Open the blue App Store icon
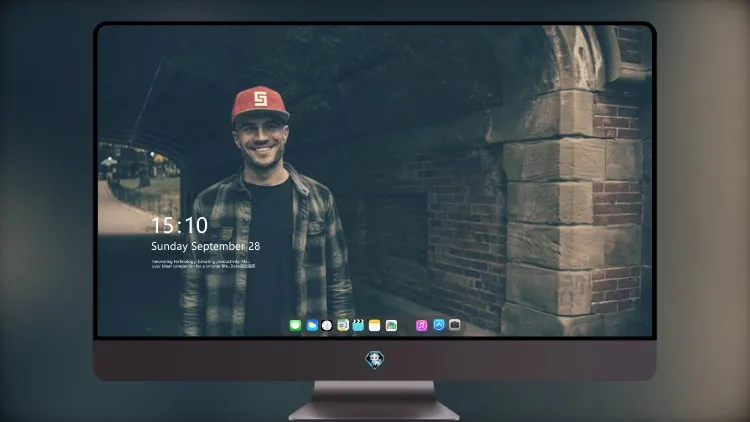750x422 pixels. [x=439, y=325]
